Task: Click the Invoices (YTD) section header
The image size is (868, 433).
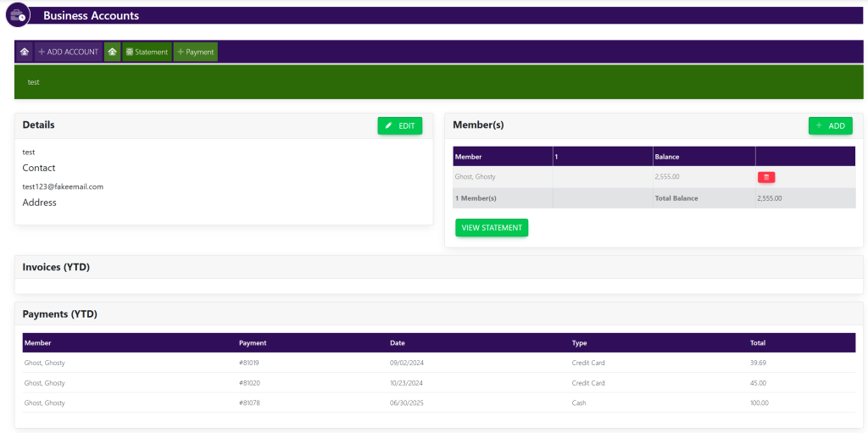Action: coord(56,267)
